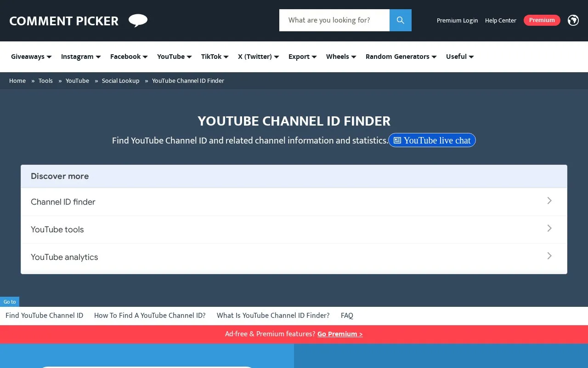
Task: Expand the X (Twitter) menu
Action: (x=259, y=57)
